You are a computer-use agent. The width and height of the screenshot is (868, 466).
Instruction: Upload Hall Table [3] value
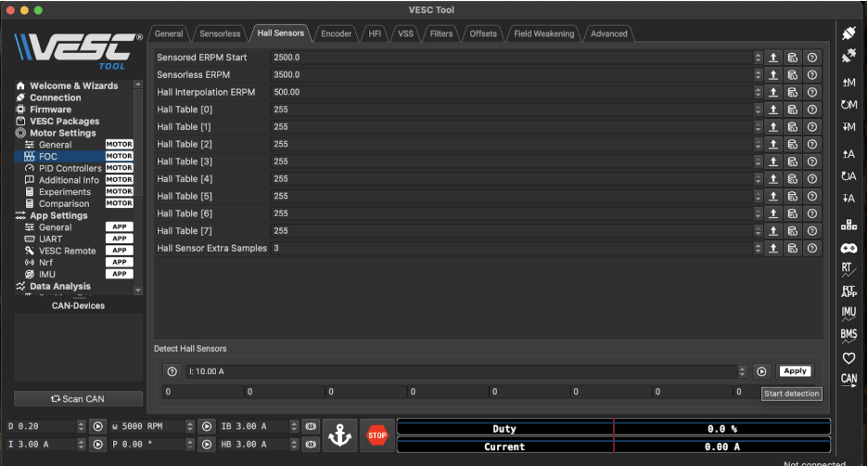click(x=773, y=162)
